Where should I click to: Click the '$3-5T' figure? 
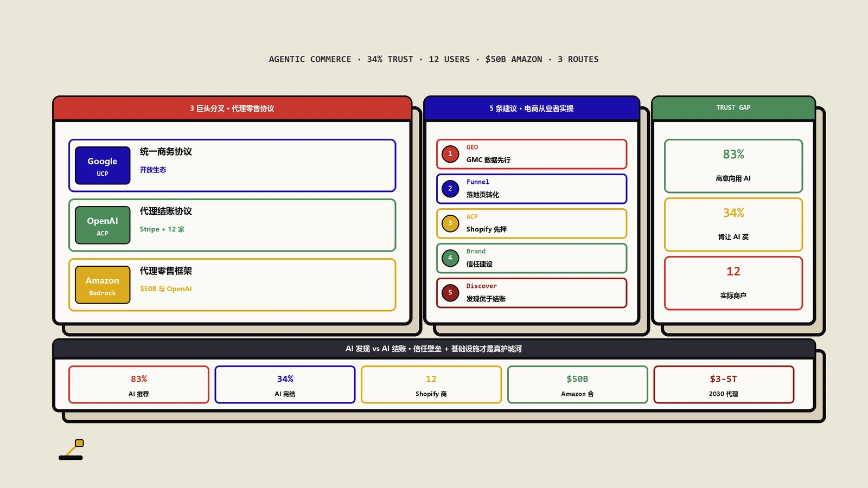point(724,379)
